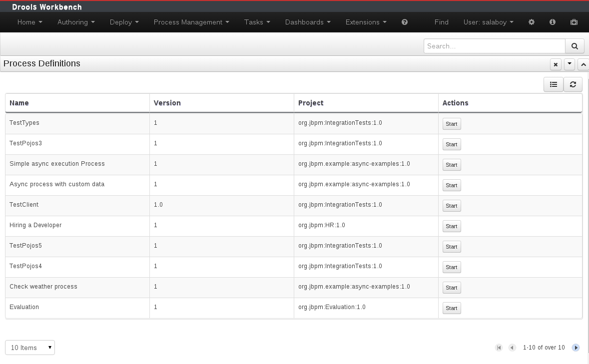Click the info circle icon
The image size is (589, 364).
point(553,22)
